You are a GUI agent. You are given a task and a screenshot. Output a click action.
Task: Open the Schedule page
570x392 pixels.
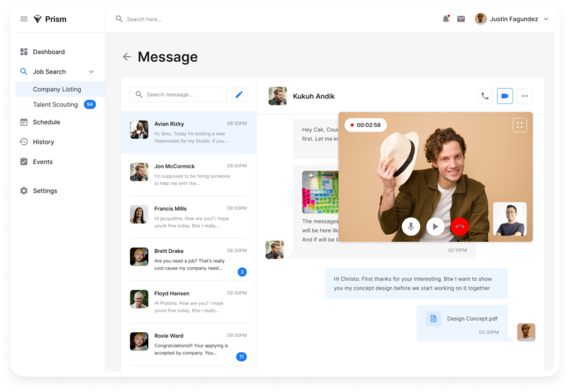click(47, 123)
